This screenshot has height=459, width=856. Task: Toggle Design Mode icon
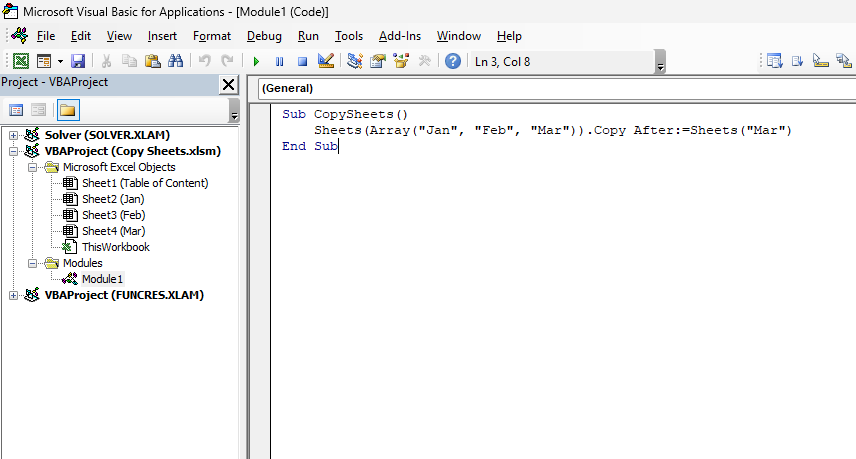[x=326, y=61]
